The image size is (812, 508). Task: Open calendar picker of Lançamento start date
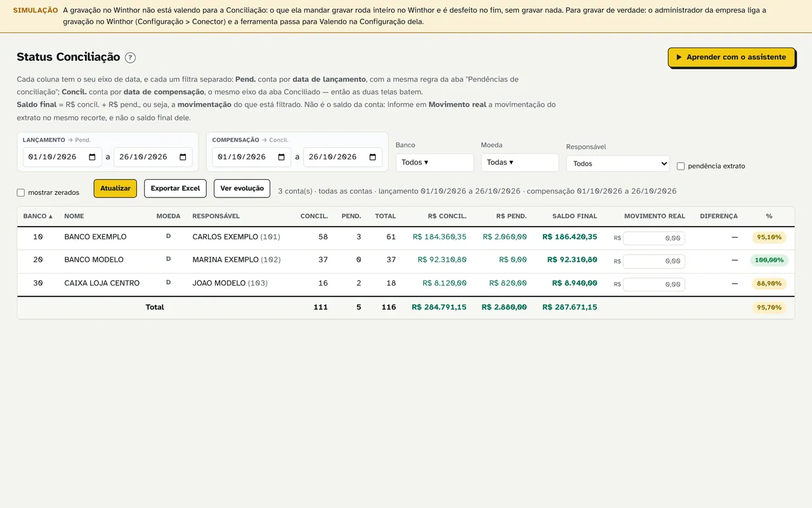coord(92,157)
